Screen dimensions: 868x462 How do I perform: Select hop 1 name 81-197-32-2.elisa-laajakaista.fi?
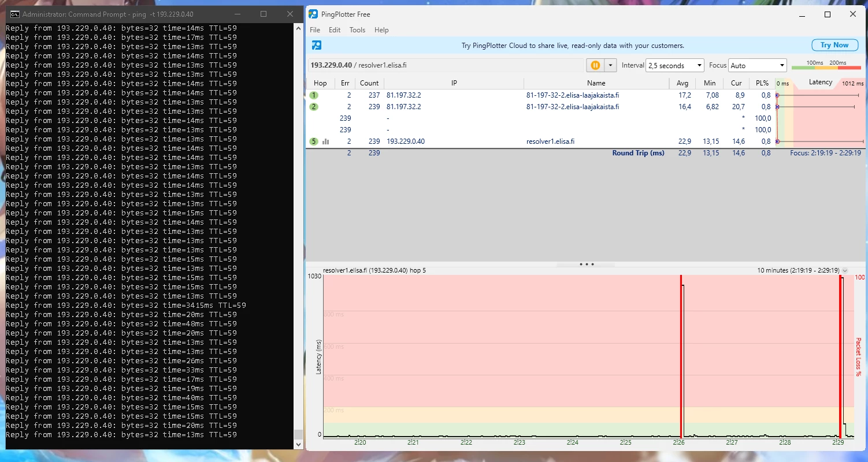point(573,95)
